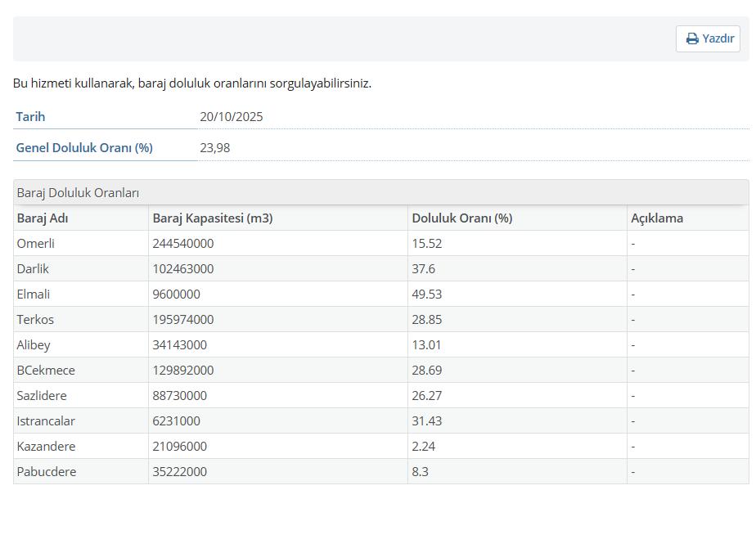Viewport: 756px width, 544px height.
Task: Select the Alibey dam name cell
Action: click(x=34, y=345)
